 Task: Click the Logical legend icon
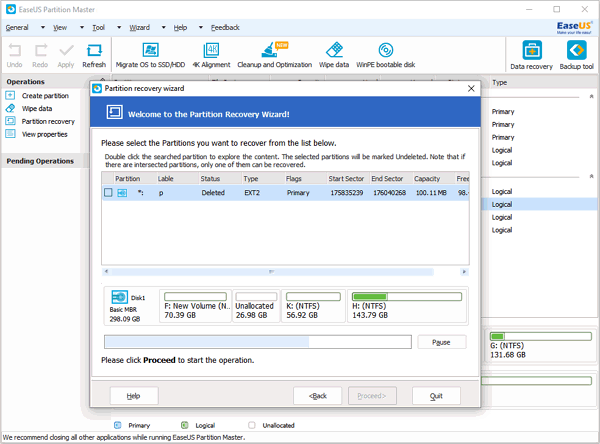pyautogui.click(x=184, y=425)
